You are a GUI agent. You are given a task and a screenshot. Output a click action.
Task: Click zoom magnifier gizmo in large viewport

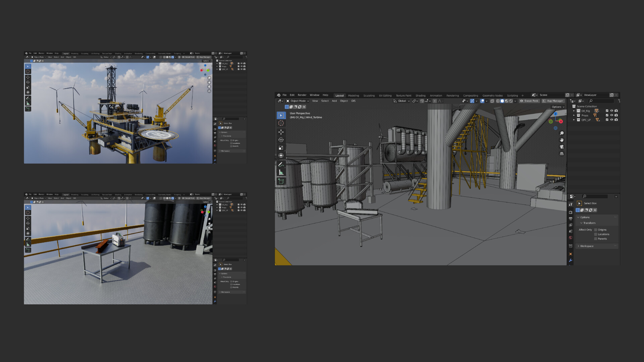tap(561, 133)
